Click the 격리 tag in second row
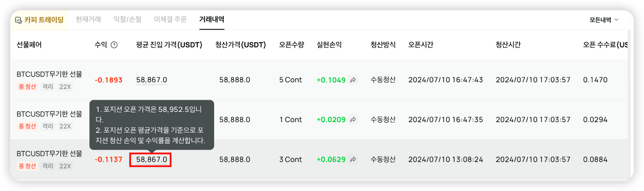This screenshot has height=191, width=644. point(47,126)
